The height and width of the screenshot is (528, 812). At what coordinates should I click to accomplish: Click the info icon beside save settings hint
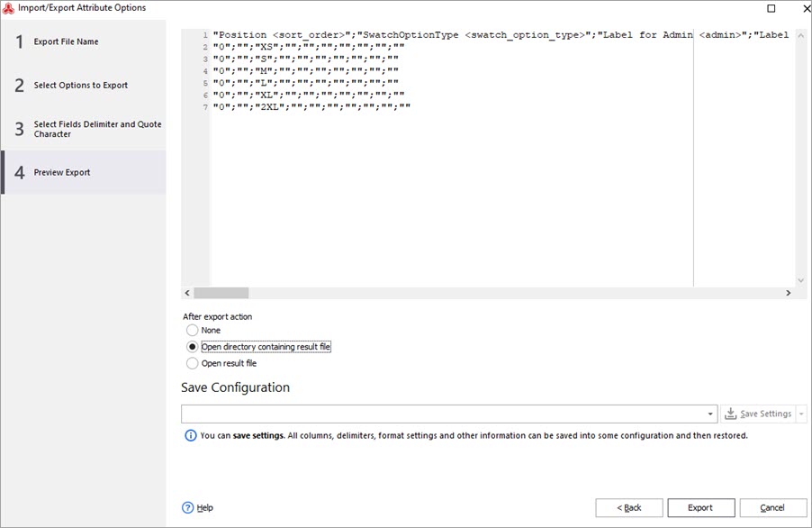(x=191, y=436)
